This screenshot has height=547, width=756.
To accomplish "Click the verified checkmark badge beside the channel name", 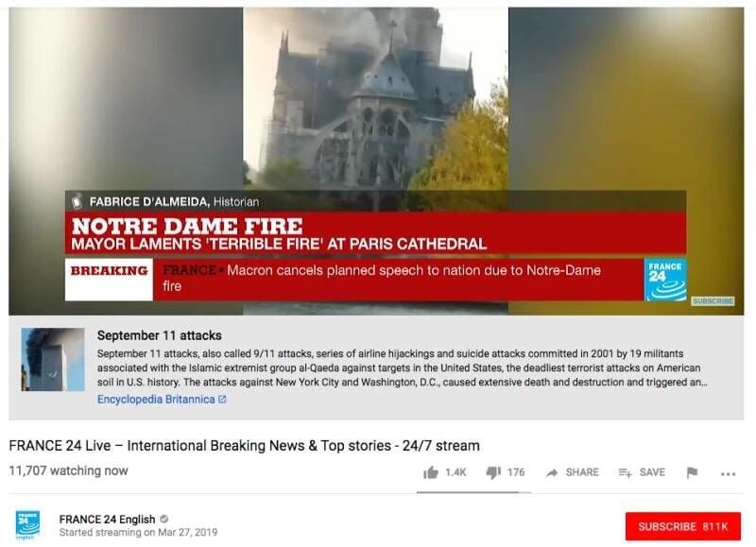I will (163, 519).
